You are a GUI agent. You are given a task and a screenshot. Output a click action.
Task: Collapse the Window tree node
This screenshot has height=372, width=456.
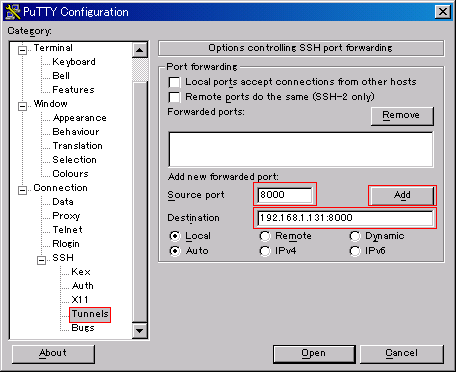coord(22,106)
